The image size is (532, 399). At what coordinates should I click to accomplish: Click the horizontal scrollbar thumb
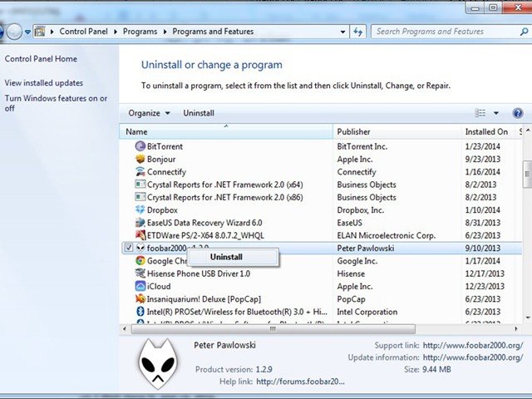click(x=273, y=329)
